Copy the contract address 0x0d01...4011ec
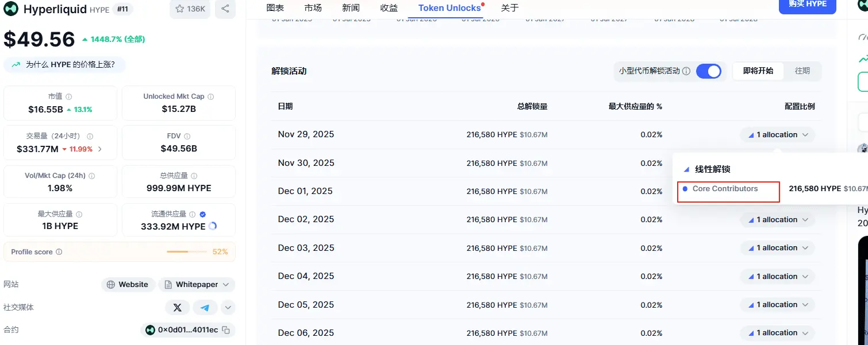 click(226, 330)
